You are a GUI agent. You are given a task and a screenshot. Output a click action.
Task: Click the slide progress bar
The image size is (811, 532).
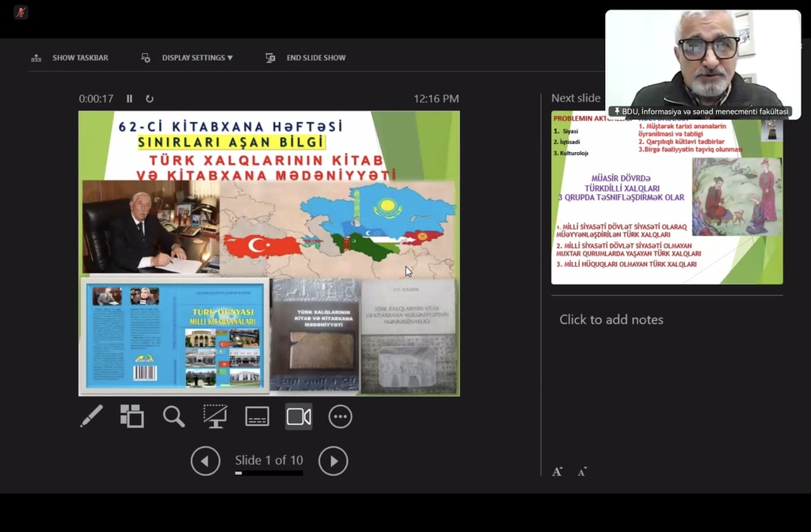(x=268, y=473)
